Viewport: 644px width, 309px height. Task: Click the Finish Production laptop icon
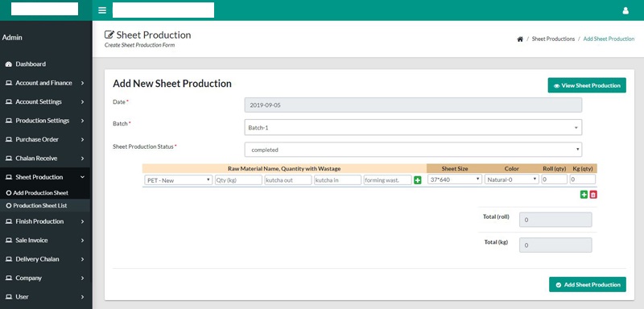click(x=9, y=221)
